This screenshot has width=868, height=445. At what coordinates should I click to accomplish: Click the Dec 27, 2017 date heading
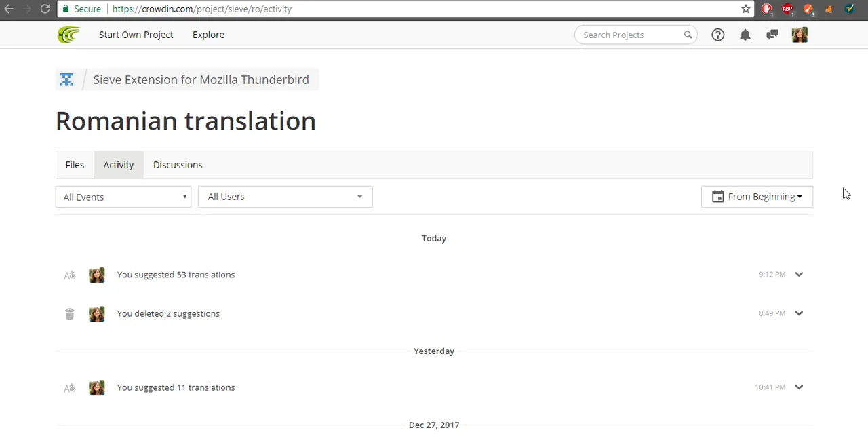click(434, 425)
